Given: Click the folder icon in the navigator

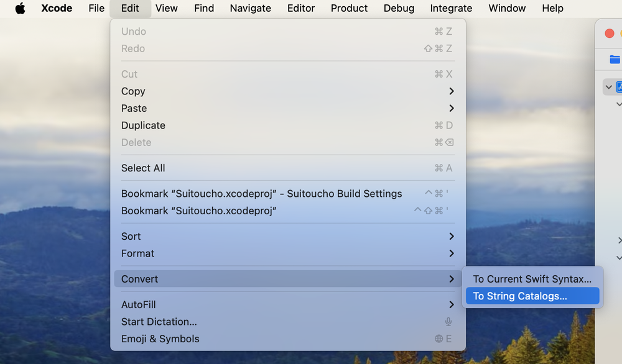Looking at the screenshot, I should tap(615, 60).
